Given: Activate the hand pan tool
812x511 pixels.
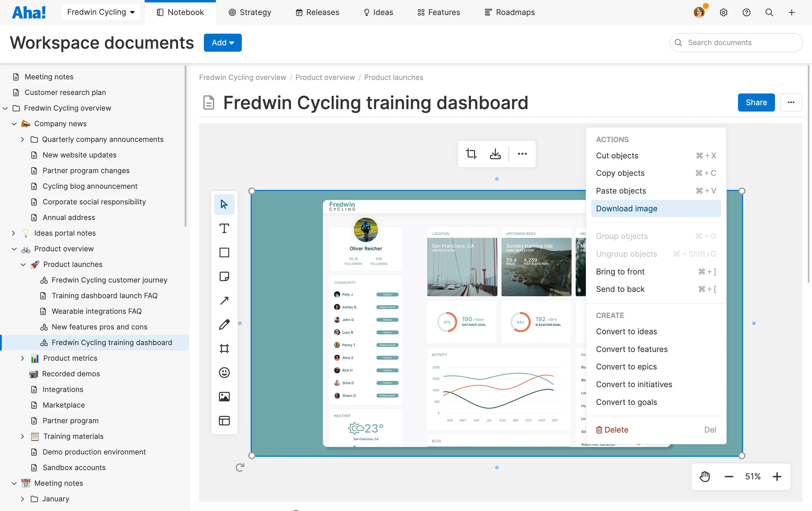Looking at the screenshot, I should point(704,476).
